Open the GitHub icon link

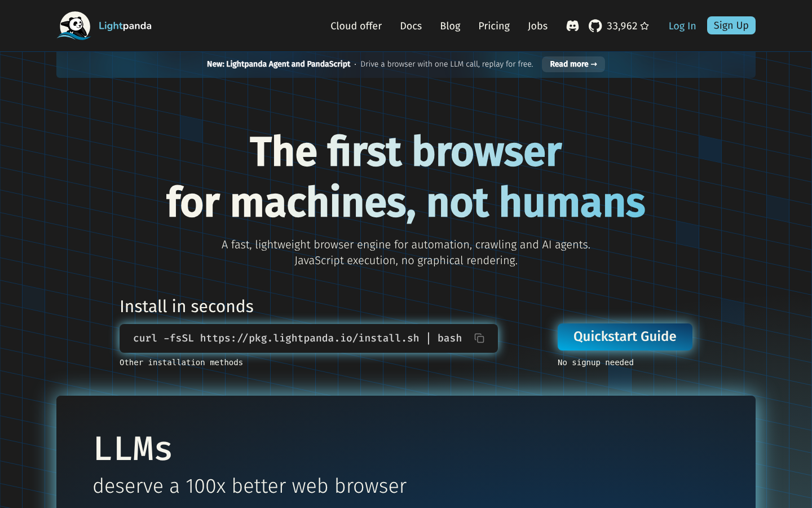595,26
